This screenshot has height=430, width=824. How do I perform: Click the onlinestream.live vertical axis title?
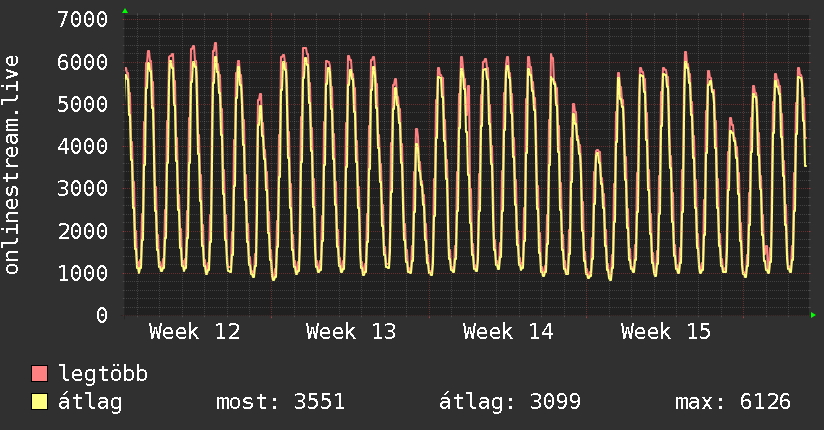tap(12, 165)
